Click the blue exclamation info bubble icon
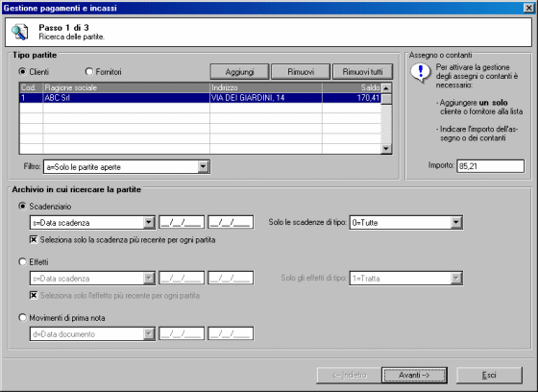The width and height of the screenshot is (538, 392). pyautogui.click(x=421, y=73)
